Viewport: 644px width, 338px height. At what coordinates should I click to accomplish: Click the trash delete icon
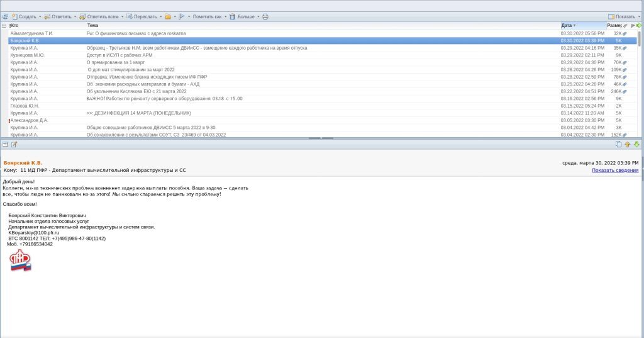[x=232, y=16]
